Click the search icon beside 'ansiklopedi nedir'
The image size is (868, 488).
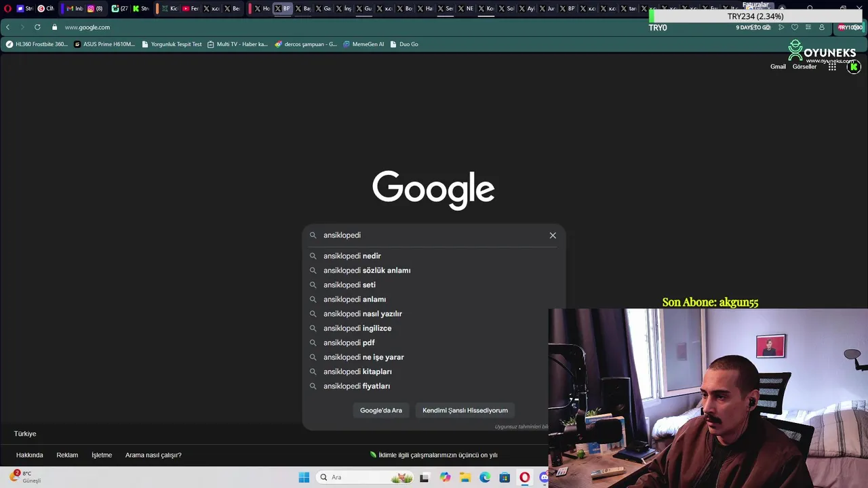pos(313,256)
